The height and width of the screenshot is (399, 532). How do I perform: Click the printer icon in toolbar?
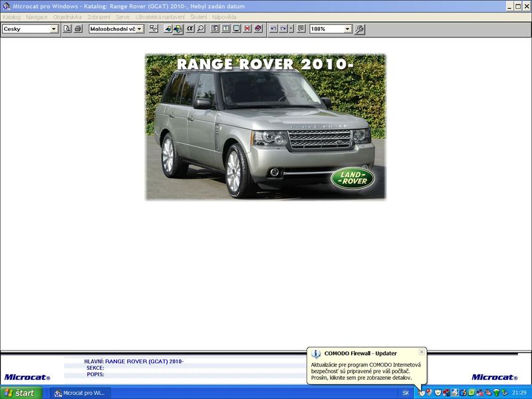click(78, 29)
